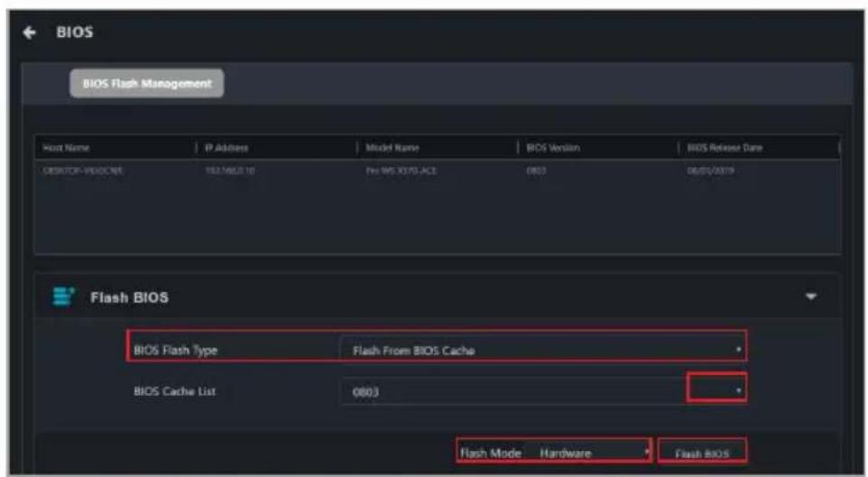Click the BIOS Flash Type label
This screenshot has height=477, width=868.
tap(175, 350)
